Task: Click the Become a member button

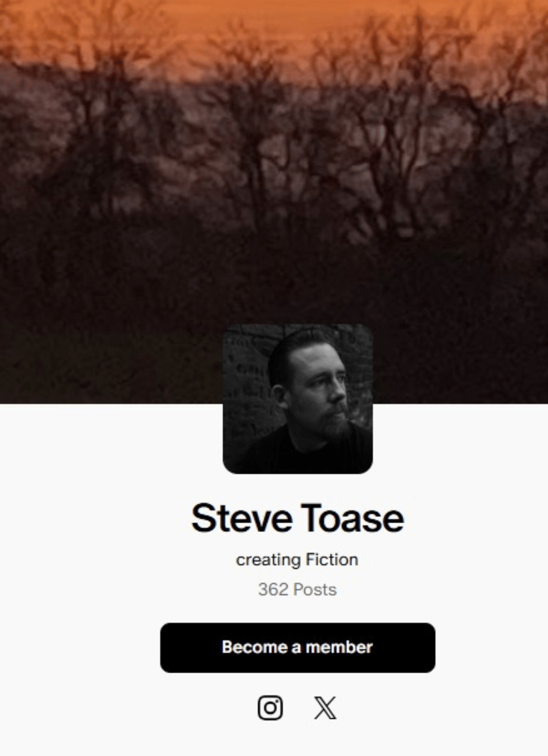Action: coord(298,648)
